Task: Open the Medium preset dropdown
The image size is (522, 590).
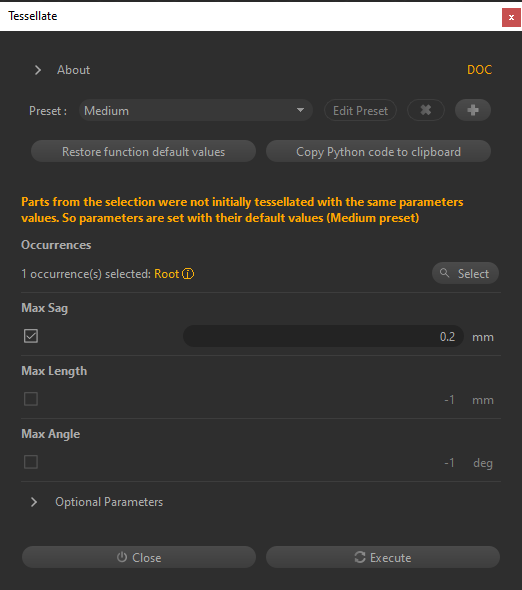Action: coord(196,110)
